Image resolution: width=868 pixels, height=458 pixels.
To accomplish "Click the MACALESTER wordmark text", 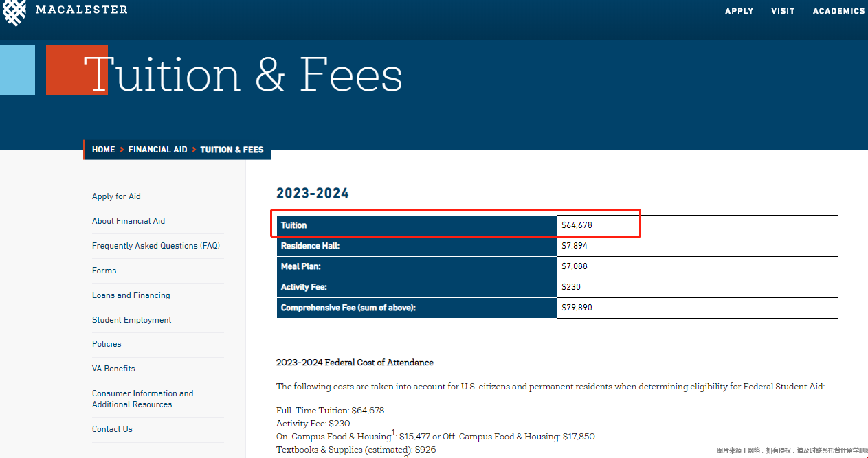I will point(81,10).
